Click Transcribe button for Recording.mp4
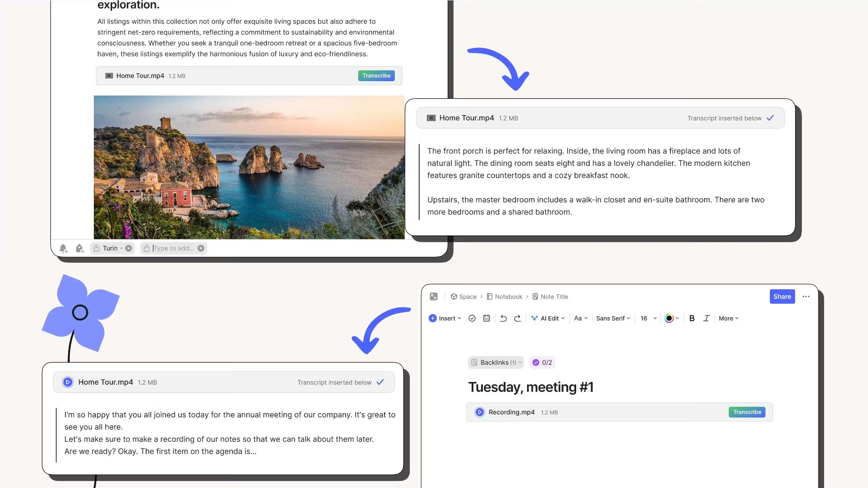This screenshot has height=488, width=868. [747, 412]
